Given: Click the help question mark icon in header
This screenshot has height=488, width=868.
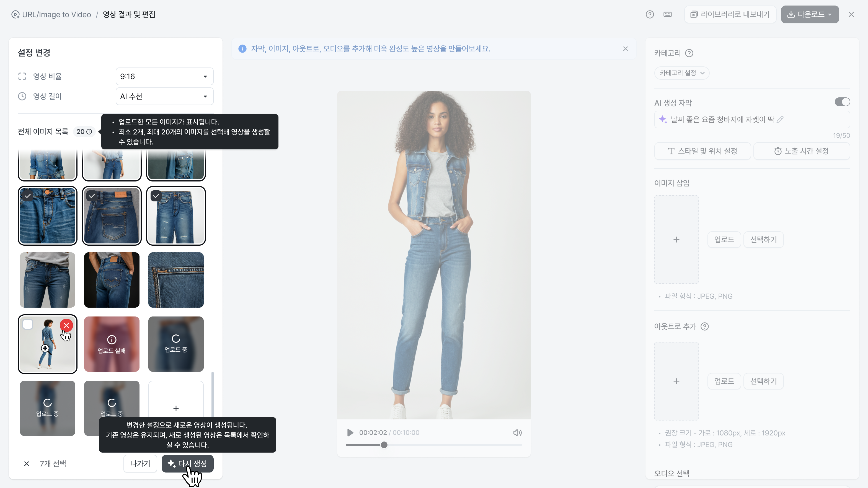Looking at the screenshot, I should 650,14.
